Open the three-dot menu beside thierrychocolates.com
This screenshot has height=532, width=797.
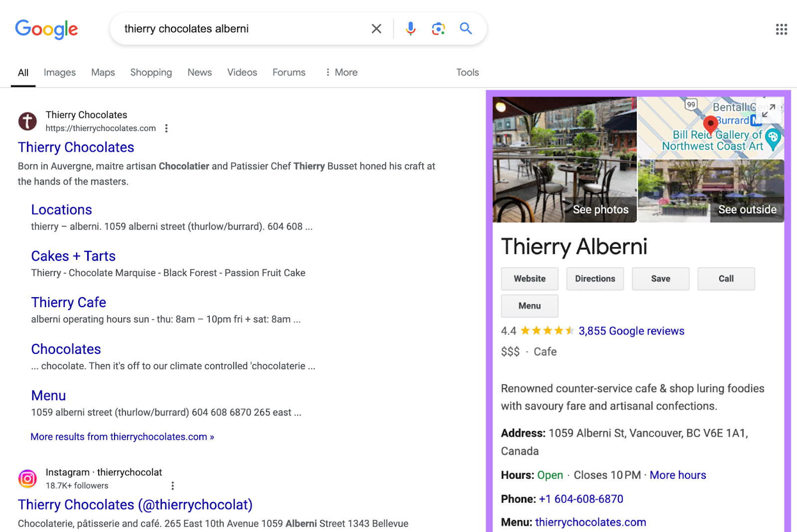click(166, 128)
